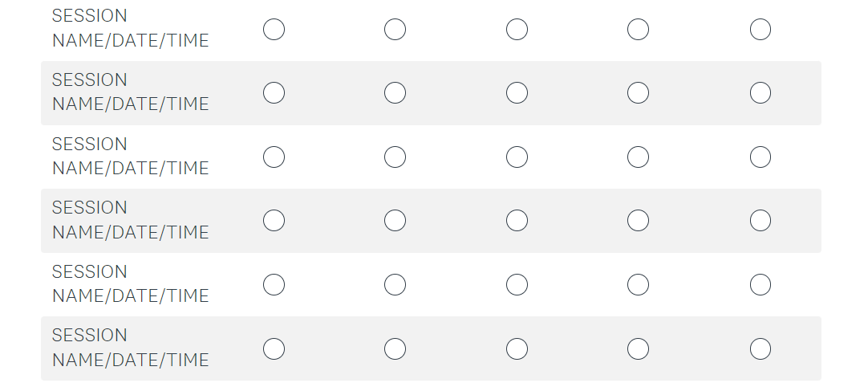This screenshot has width=868, height=387.
Task: Select the second radio button in the fifth row
Action: pos(395,285)
